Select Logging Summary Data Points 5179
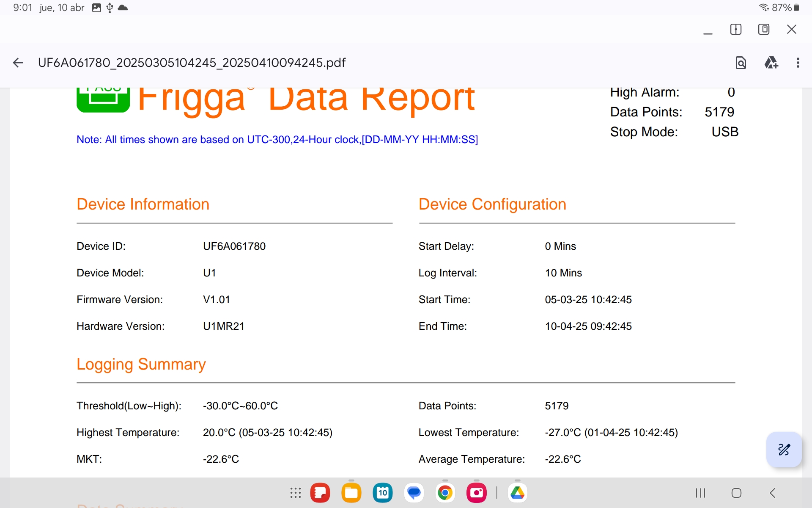Viewport: 812px width, 508px height. (x=557, y=406)
